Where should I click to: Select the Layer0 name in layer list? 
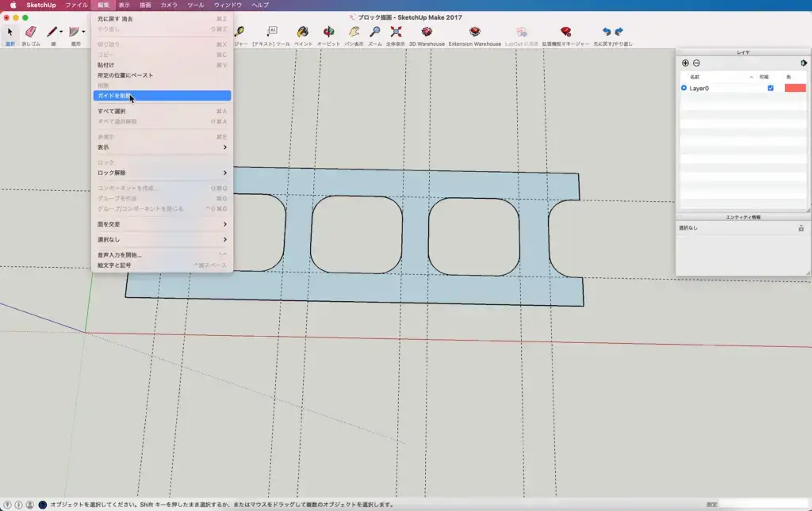(699, 89)
